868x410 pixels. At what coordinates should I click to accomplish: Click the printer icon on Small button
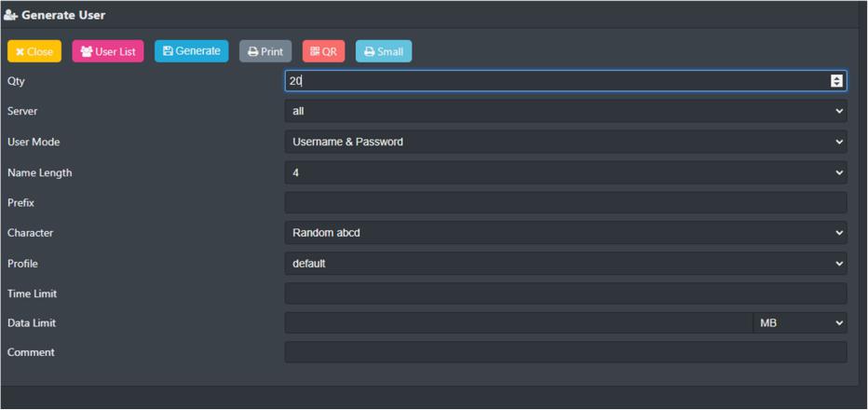(x=369, y=52)
